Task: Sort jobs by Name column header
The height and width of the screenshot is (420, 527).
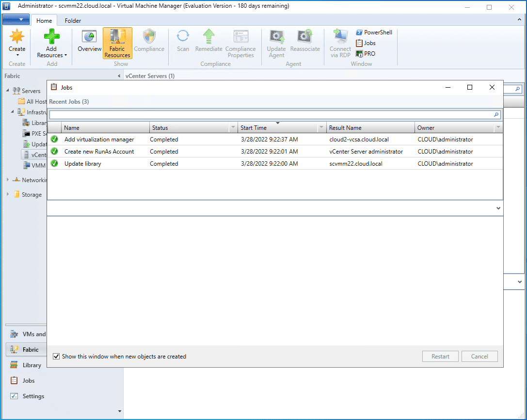Action: pyautogui.click(x=105, y=127)
